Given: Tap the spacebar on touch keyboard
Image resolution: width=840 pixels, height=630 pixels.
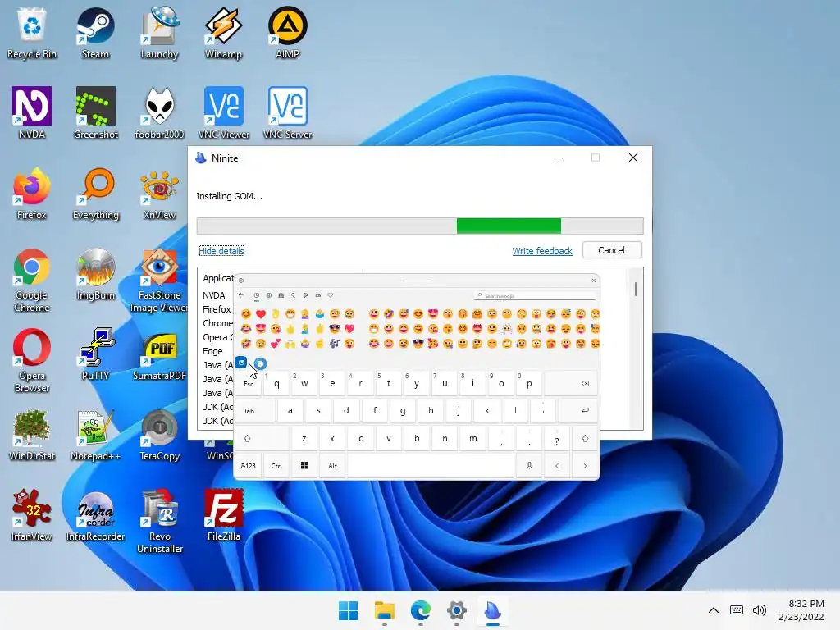Looking at the screenshot, I should pos(431,466).
